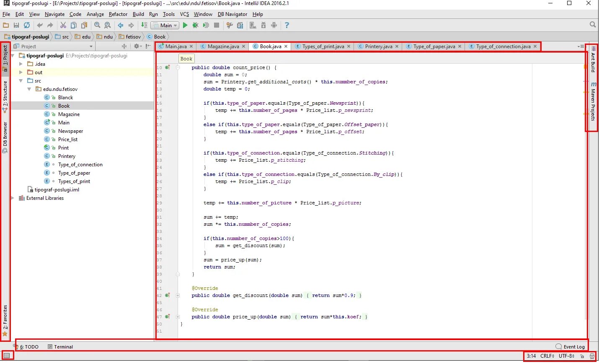The height and width of the screenshot is (364, 599).
Task: Open Settings with the wrench icon
Action: click(x=230, y=26)
